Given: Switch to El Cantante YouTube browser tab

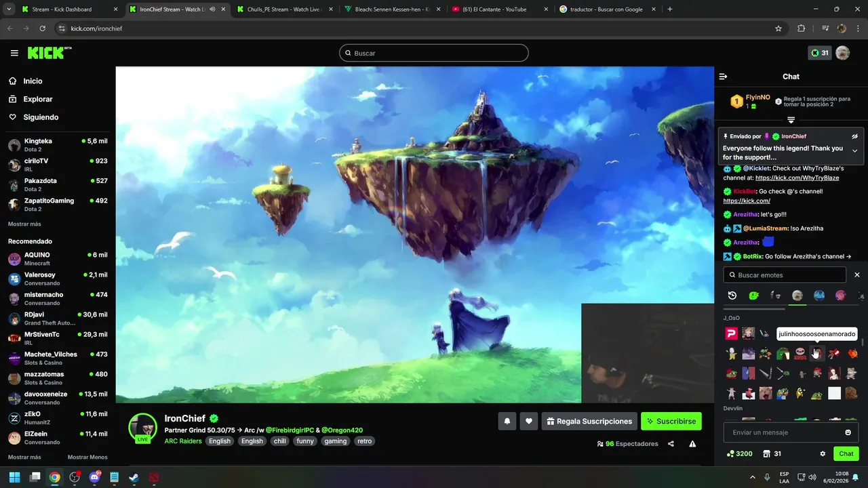Looking at the screenshot, I should pyautogui.click(x=500, y=9).
